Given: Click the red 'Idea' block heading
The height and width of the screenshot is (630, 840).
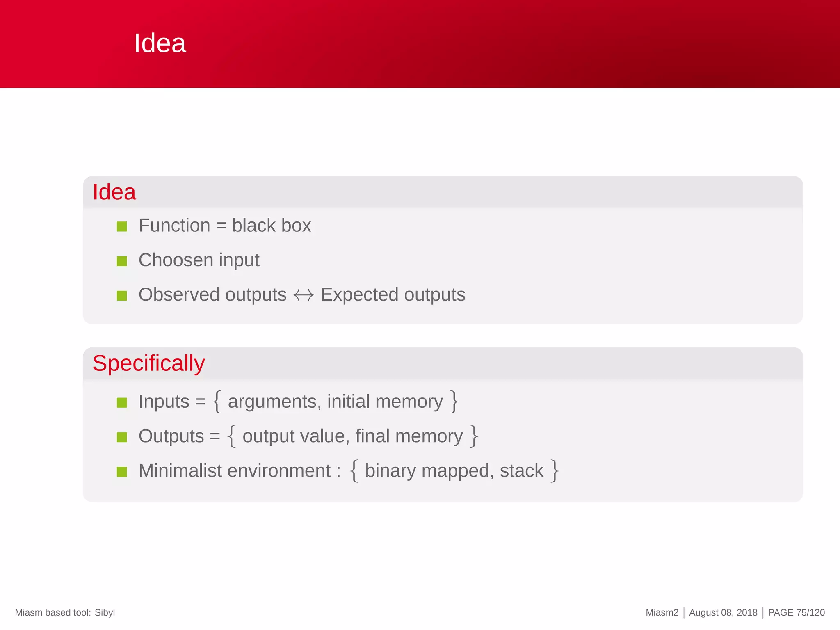Looking at the screenshot, I should tap(114, 192).
